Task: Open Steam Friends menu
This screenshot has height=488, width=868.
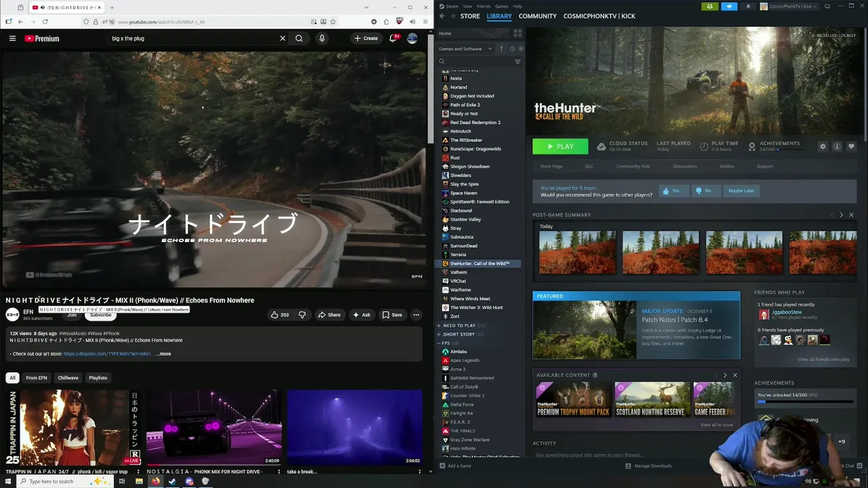Action: pos(484,6)
